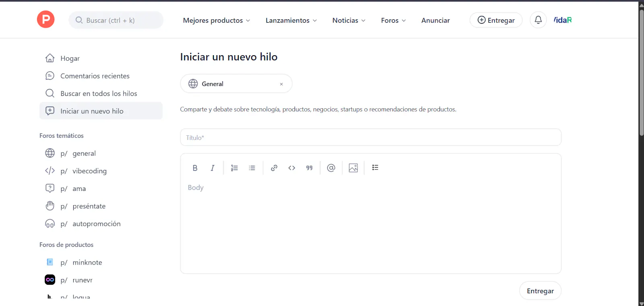Screen dimensions: 644x306
Task: Open the p/ vibecoding forum
Action: pos(101,171)
